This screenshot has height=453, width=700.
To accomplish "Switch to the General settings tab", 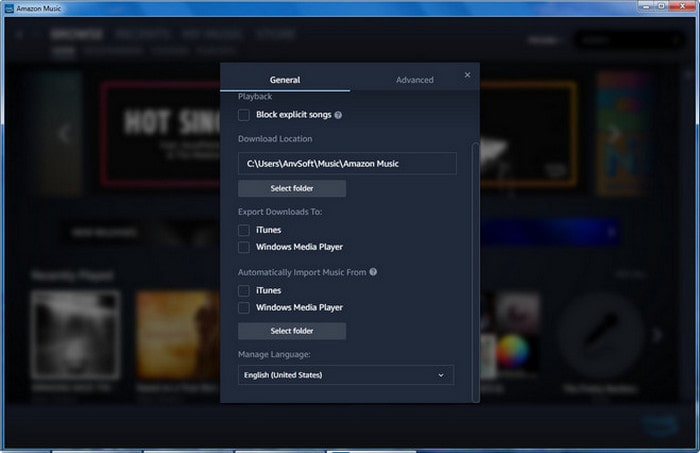I will tap(285, 79).
